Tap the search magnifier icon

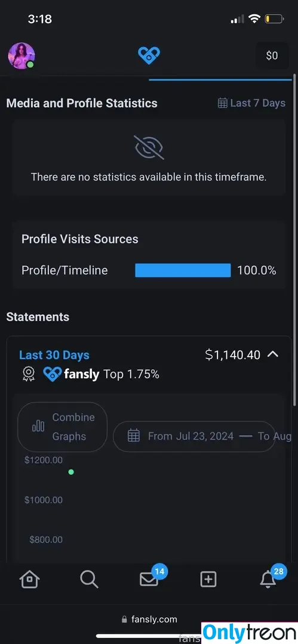tap(89, 580)
